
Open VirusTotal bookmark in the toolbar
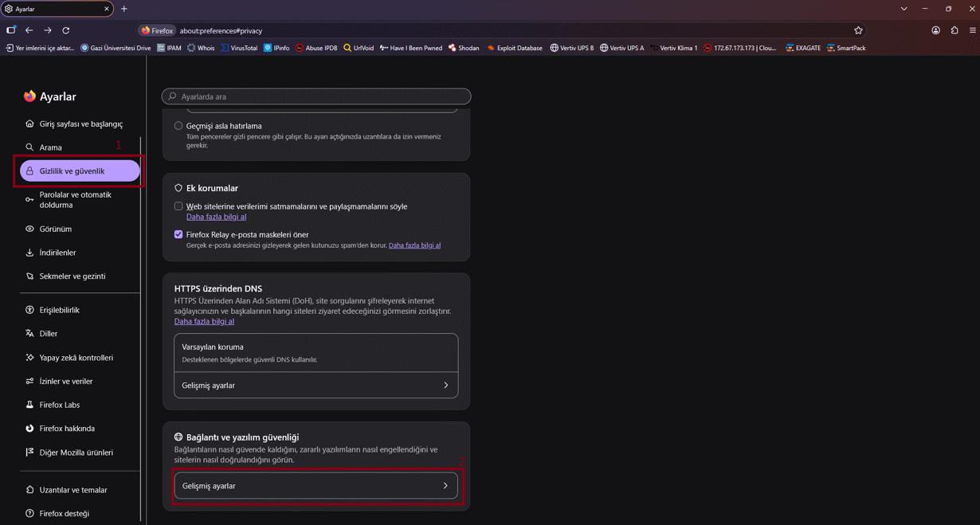pyautogui.click(x=239, y=48)
